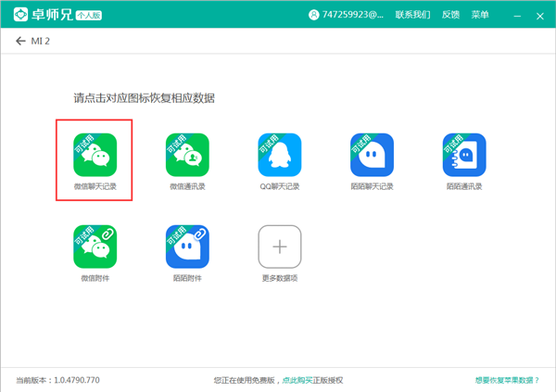556x392 pixels.
Task: Select Momo attachments icon (陌陌附件)
Action: [187, 247]
